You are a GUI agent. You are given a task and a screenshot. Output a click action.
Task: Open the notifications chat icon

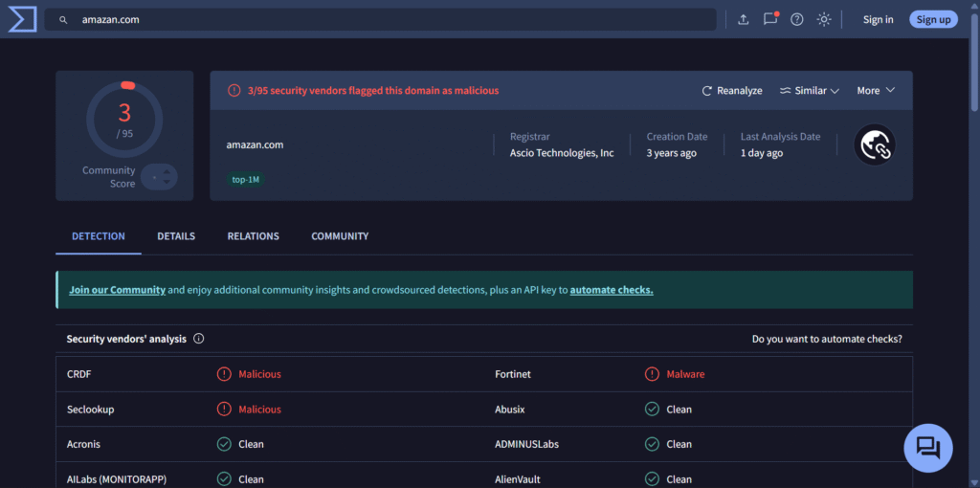tap(770, 19)
